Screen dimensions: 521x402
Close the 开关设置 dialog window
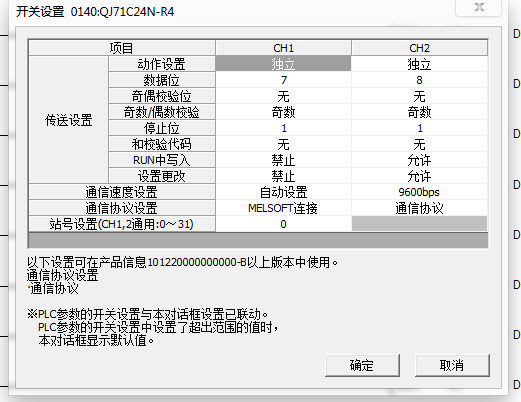(479, 7)
